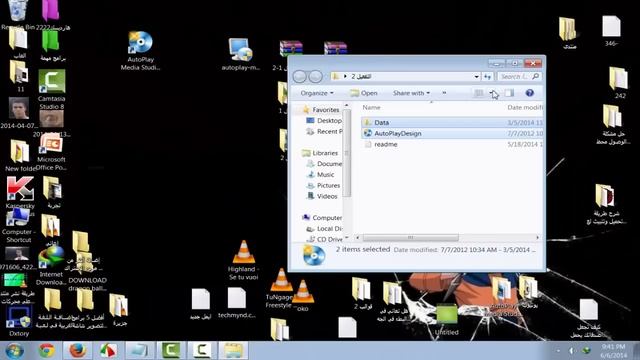This screenshot has height=360, width=640.
Task: Select the Computer Shortcut desktop icon
Action: click(x=18, y=226)
